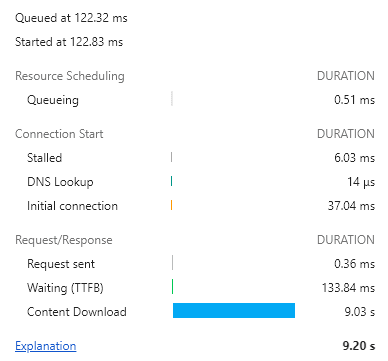Select the Queued at 122.32 ms text
The width and height of the screenshot is (388, 361).
(x=71, y=18)
